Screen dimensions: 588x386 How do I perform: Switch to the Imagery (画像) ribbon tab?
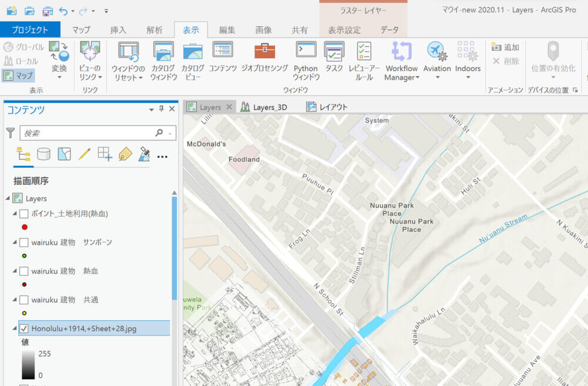(263, 30)
